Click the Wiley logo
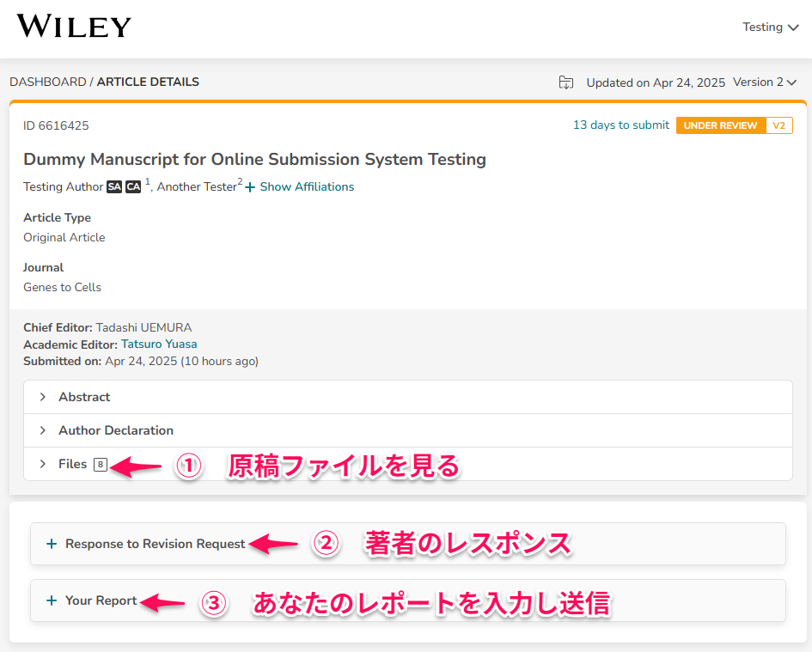This screenshot has height=652, width=812. click(x=74, y=26)
